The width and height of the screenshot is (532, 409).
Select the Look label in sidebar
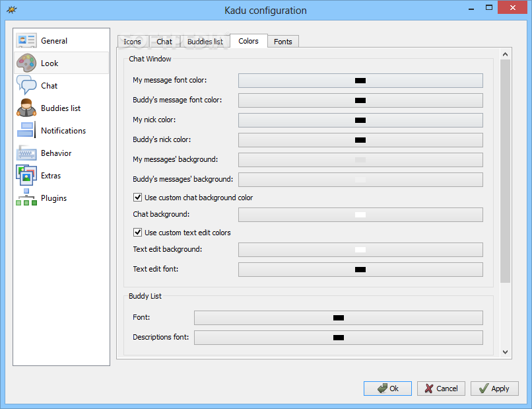tap(50, 63)
